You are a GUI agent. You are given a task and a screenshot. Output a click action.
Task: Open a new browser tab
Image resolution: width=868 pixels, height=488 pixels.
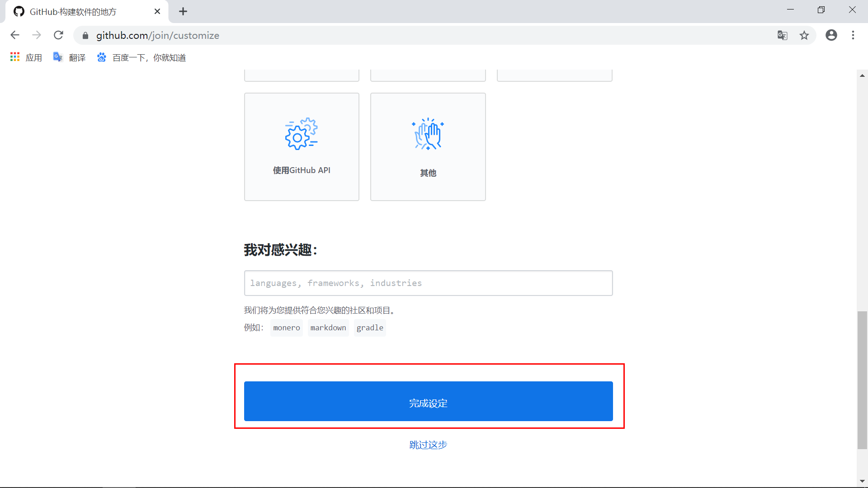click(183, 11)
